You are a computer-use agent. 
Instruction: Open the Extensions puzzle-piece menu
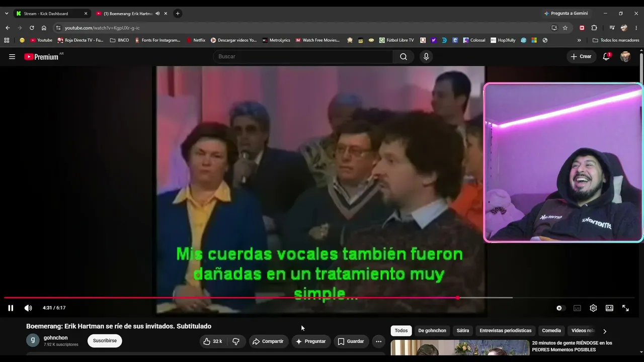point(594,28)
